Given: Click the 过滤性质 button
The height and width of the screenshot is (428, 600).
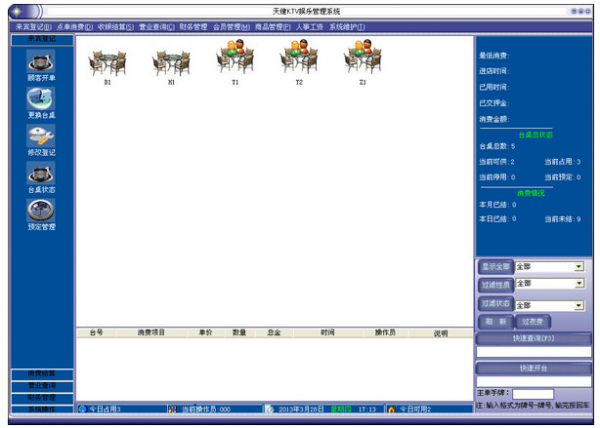Looking at the screenshot, I should click(x=496, y=285).
